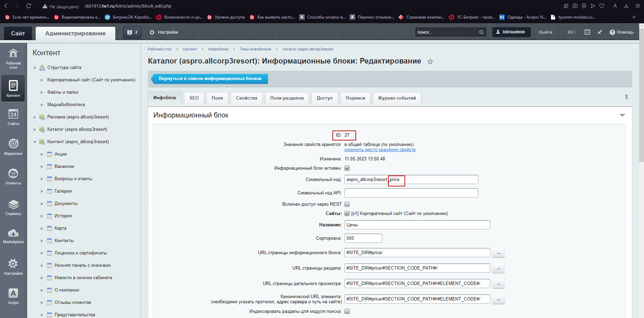Toggle the 'Информационный блок активен' checkbox

(347, 168)
